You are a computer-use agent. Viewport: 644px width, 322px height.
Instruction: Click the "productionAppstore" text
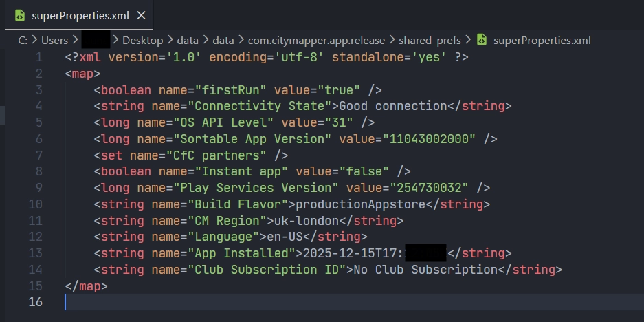click(x=361, y=204)
